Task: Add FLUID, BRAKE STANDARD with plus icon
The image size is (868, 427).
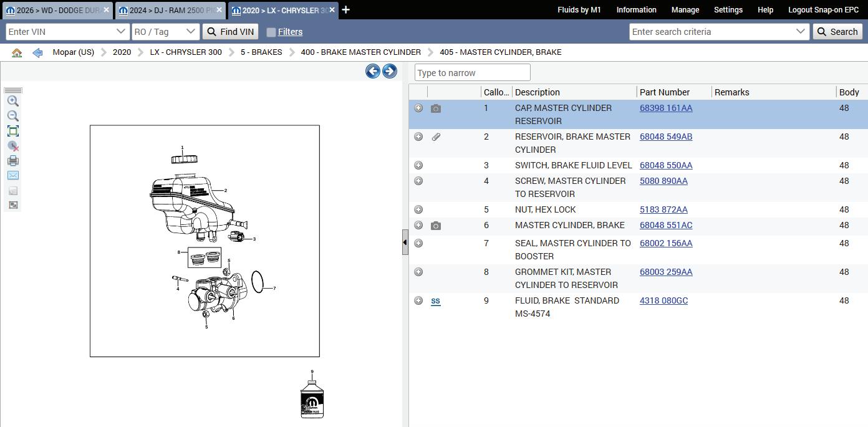Action: click(x=418, y=301)
